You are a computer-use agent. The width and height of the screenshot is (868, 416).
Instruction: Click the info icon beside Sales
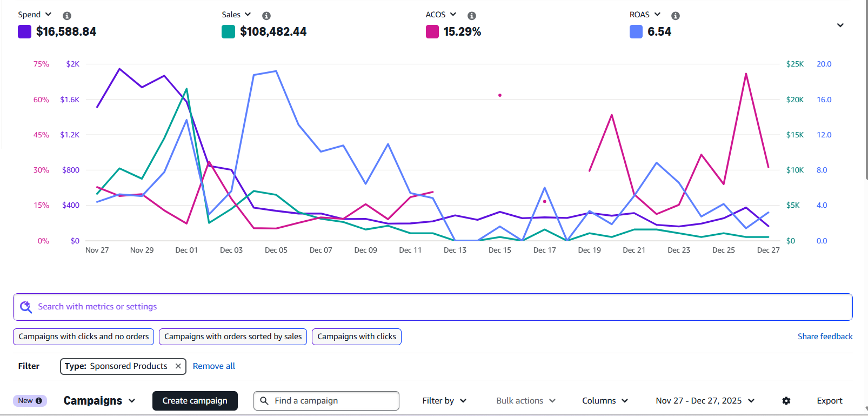click(266, 16)
